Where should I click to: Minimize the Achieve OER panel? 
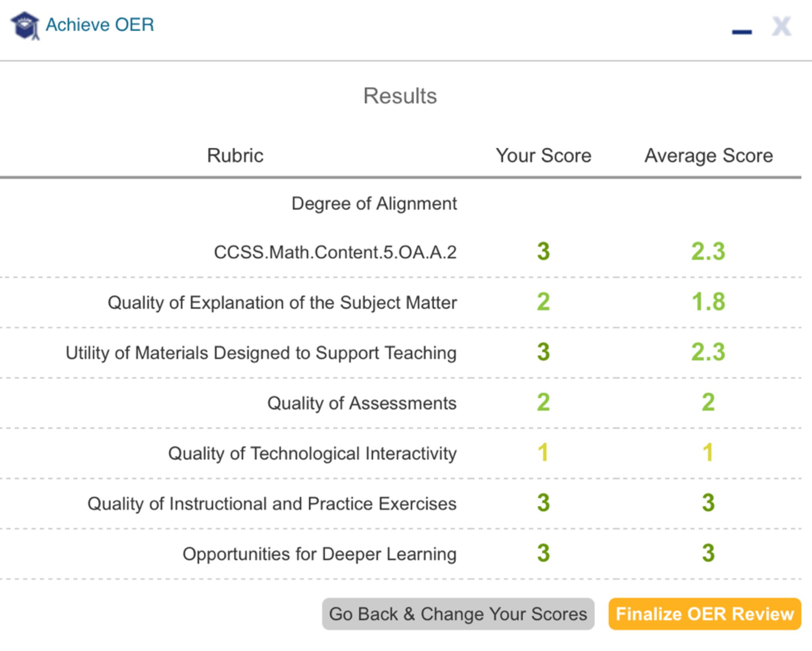pos(741,32)
